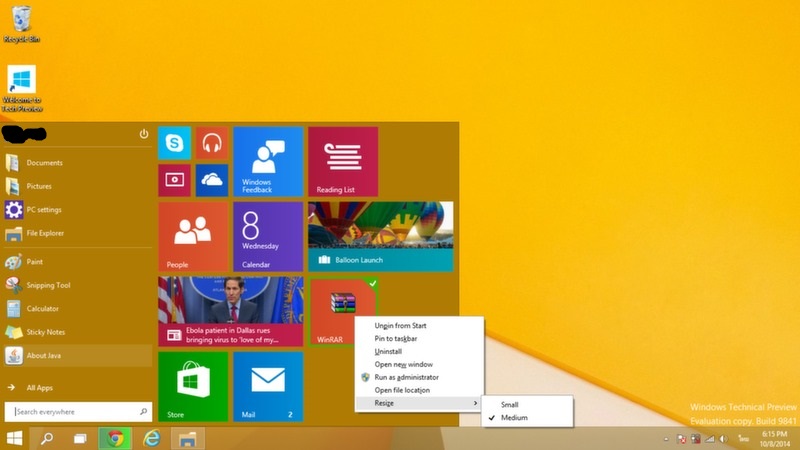800x450 pixels.
Task: Open the Store tile
Action: tap(193, 387)
